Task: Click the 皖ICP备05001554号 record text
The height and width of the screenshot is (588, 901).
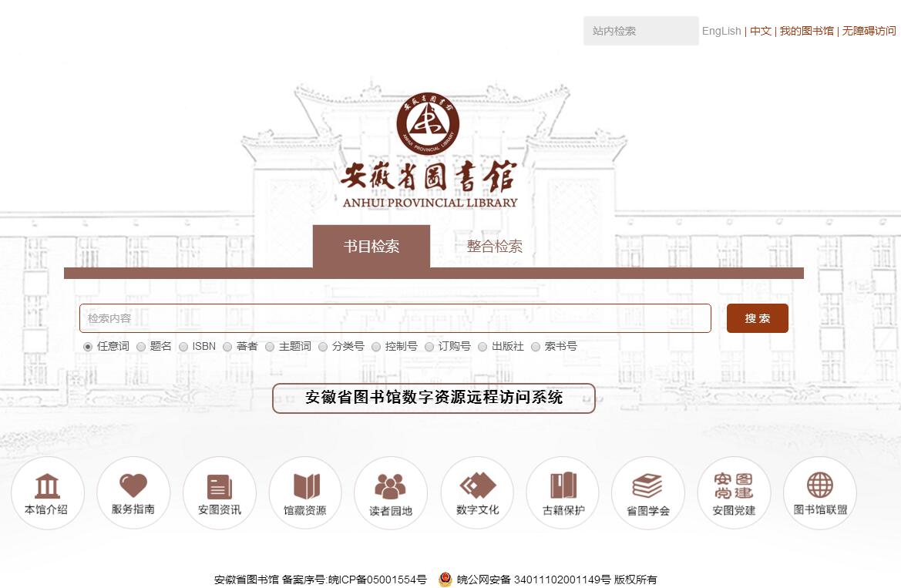Action: pos(378,580)
